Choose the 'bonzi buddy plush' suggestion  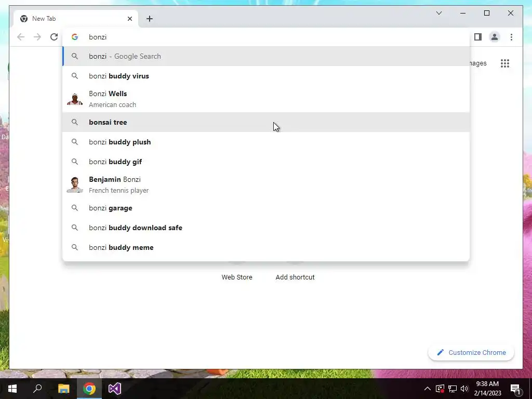tap(267, 142)
